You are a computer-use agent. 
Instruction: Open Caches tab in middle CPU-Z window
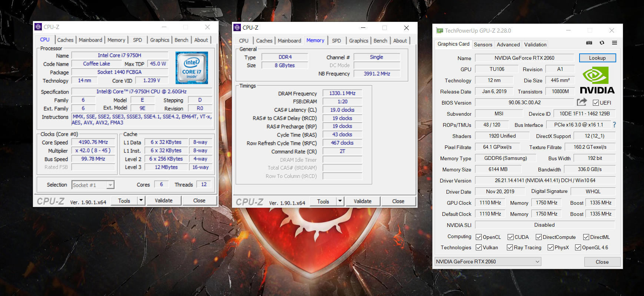[x=264, y=41]
